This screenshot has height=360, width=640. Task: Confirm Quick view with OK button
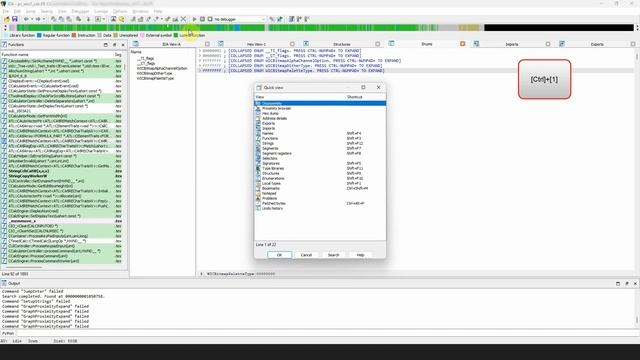click(x=280, y=255)
